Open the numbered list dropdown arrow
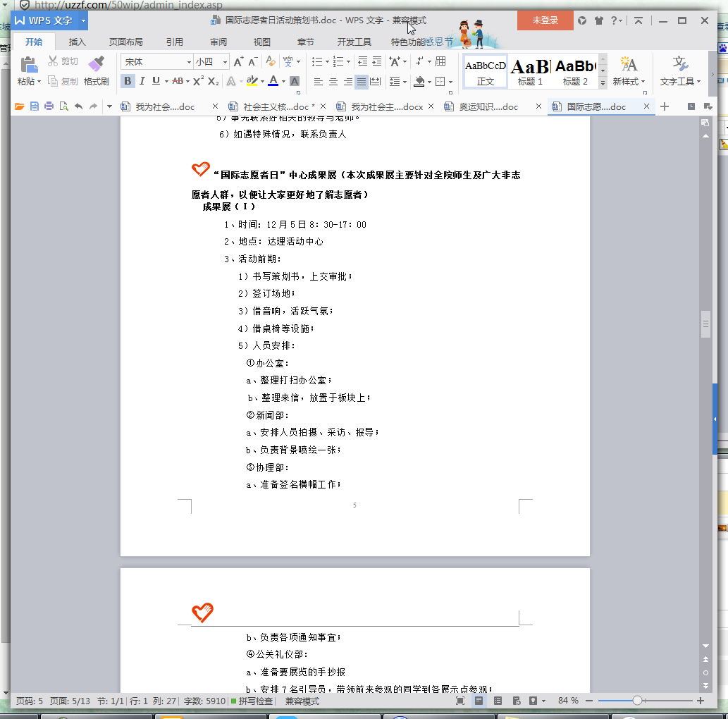 point(349,61)
